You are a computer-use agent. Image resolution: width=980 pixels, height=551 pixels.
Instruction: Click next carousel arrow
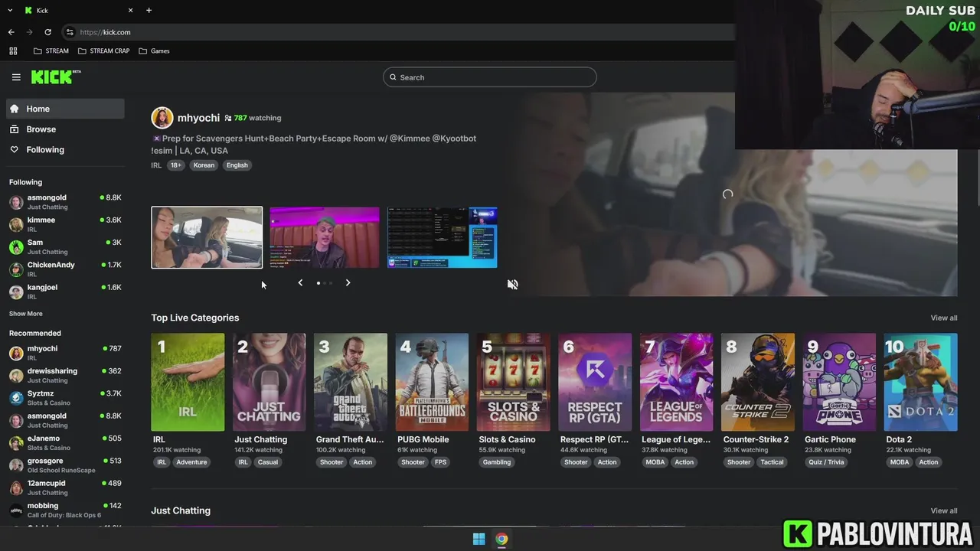(x=348, y=283)
